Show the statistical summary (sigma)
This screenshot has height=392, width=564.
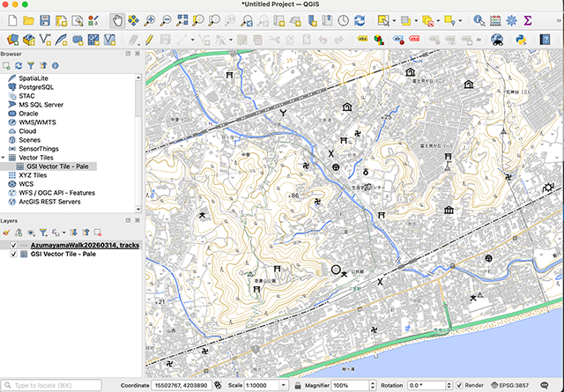pos(528,20)
